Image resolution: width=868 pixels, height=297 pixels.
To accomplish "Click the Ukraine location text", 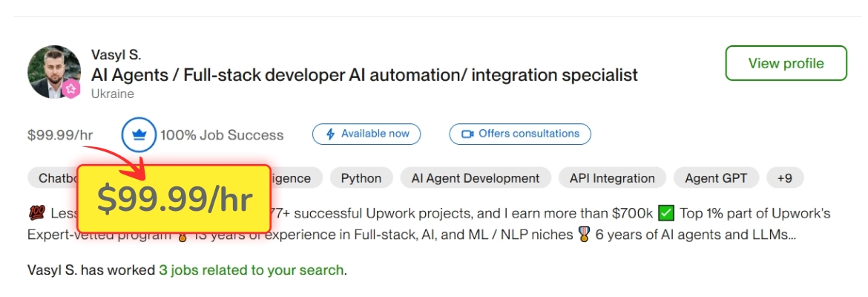I will click(x=112, y=94).
